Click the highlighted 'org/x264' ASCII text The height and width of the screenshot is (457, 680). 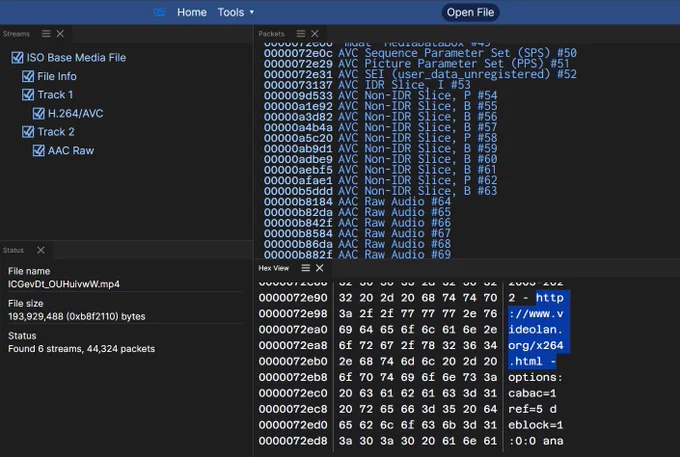[536, 346]
